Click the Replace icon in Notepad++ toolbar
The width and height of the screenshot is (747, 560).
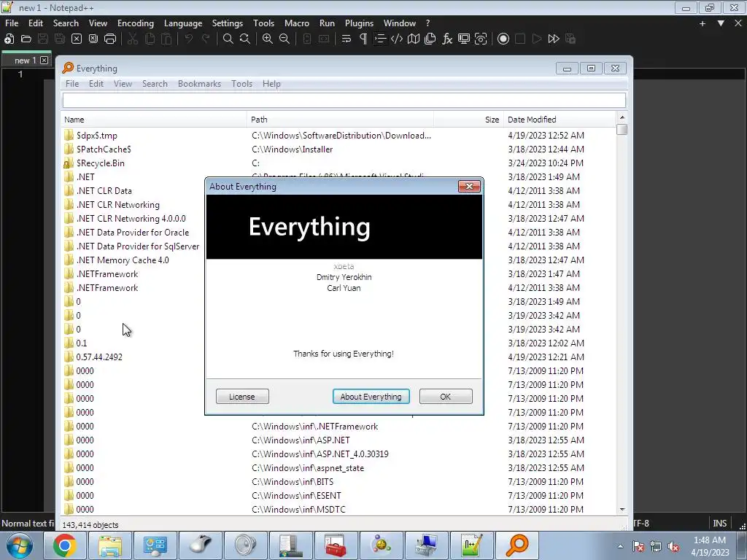point(245,39)
